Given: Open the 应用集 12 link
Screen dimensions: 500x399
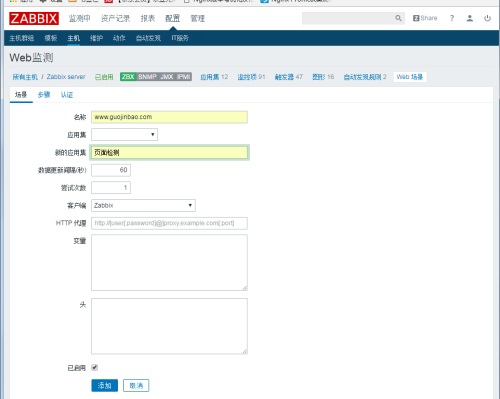Looking at the screenshot, I should click(214, 77).
